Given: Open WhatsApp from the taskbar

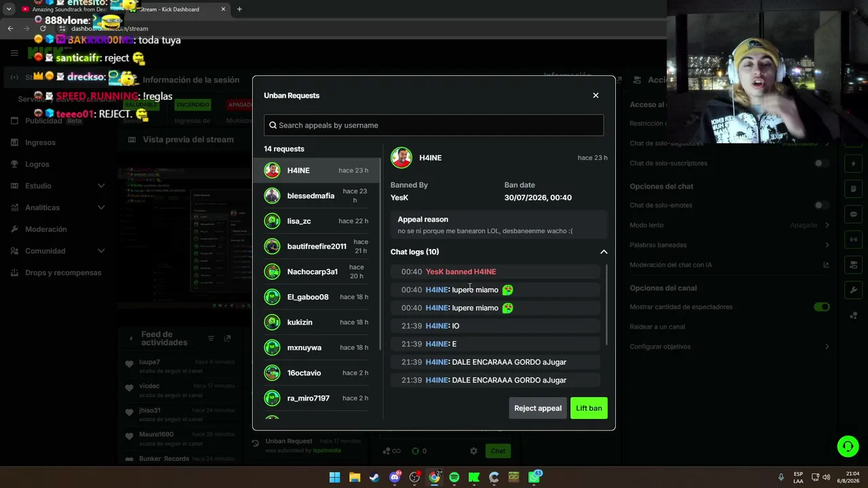Looking at the screenshot, I should pyautogui.click(x=534, y=477).
